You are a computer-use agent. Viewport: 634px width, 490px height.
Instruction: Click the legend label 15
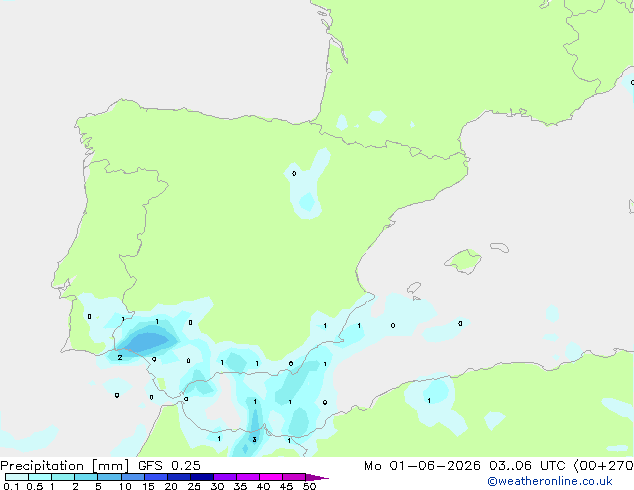(148, 486)
